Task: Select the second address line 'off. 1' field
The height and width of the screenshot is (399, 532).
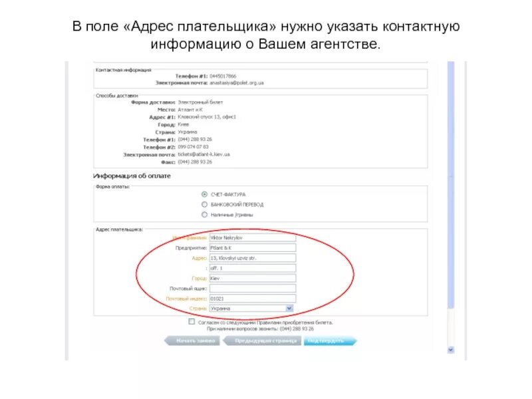Action: point(253,269)
